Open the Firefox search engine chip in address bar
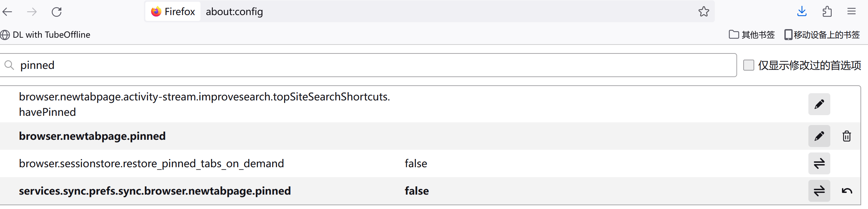This screenshot has height=209, width=868. [x=172, y=11]
